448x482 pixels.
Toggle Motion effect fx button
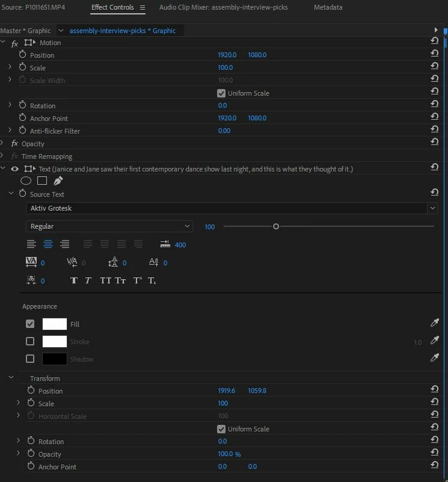pos(14,44)
